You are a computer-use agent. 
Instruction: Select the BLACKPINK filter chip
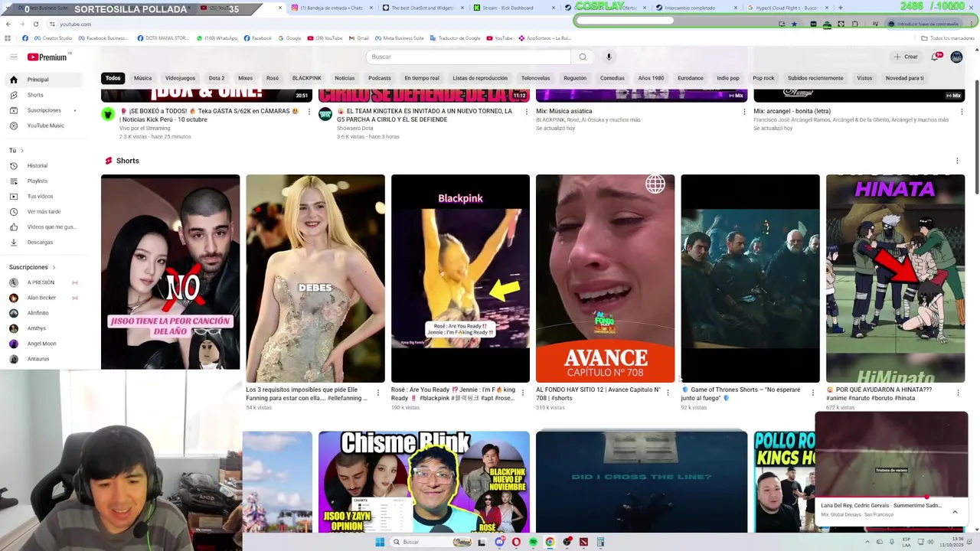pos(307,78)
